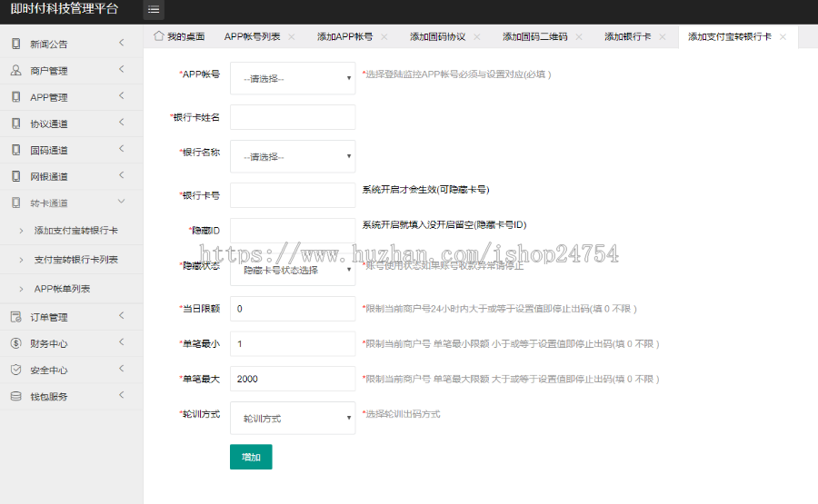This screenshot has height=504, width=818.
Task: Click the 网银通道 sidebar icon
Action: [16, 176]
